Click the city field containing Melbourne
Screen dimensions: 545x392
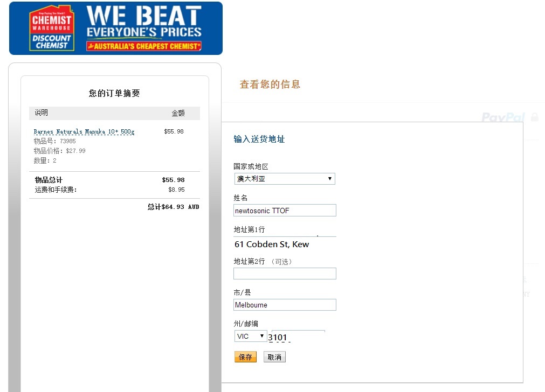pos(285,305)
